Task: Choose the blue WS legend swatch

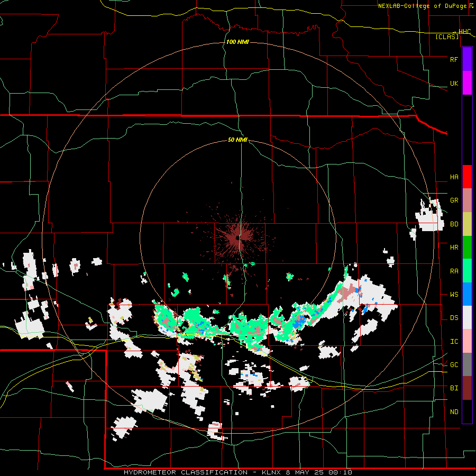Action: coord(467,294)
